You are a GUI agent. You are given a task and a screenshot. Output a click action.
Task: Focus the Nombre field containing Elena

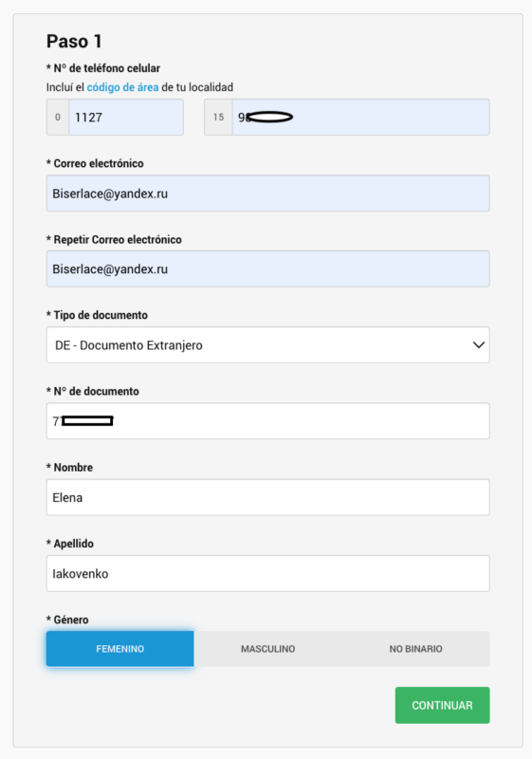coord(268,497)
